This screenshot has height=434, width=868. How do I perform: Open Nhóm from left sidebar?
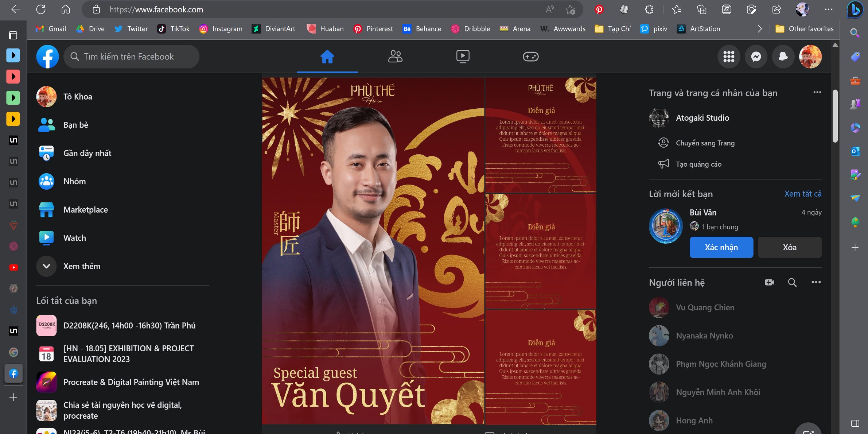click(122, 181)
